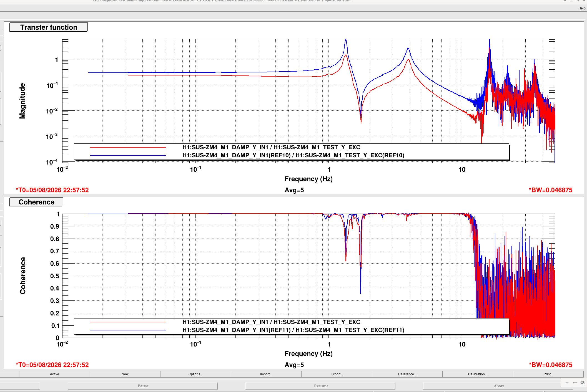The width and height of the screenshot is (587, 392).
Task: Click the red trace legend line in Transfer function
Action: [128, 147]
